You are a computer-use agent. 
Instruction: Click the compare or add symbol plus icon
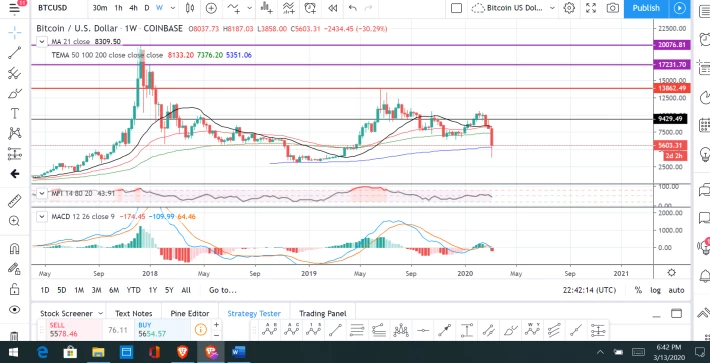click(211, 8)
